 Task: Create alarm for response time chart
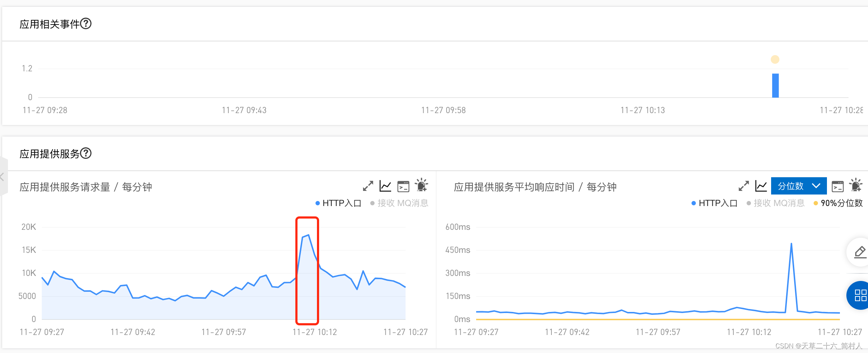click(x=856, y=186)
